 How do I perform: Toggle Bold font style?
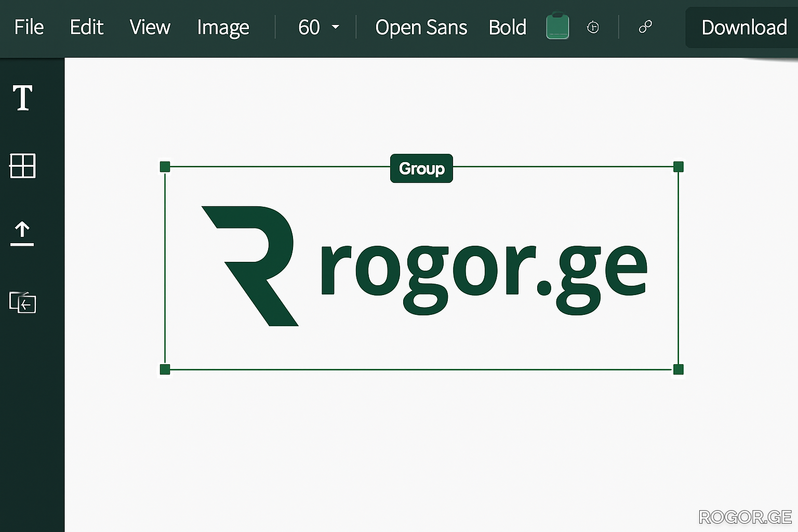pos(507,27)
